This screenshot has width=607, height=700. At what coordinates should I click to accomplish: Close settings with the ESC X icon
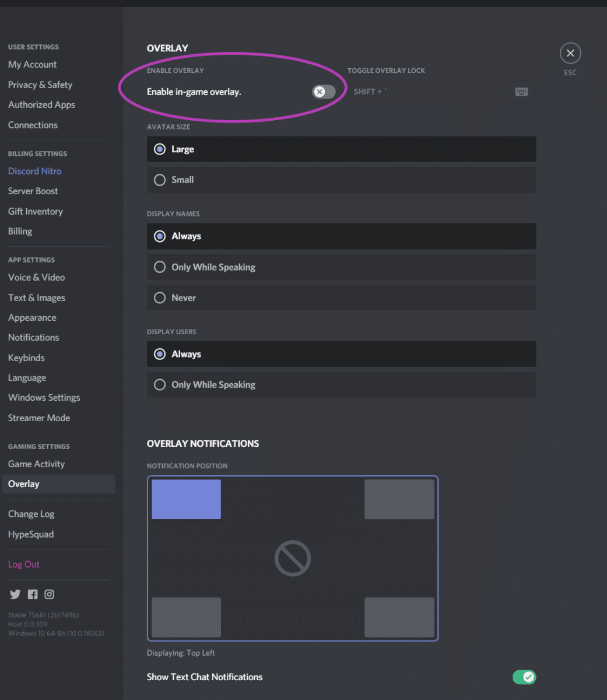click(x=570, y=54)
